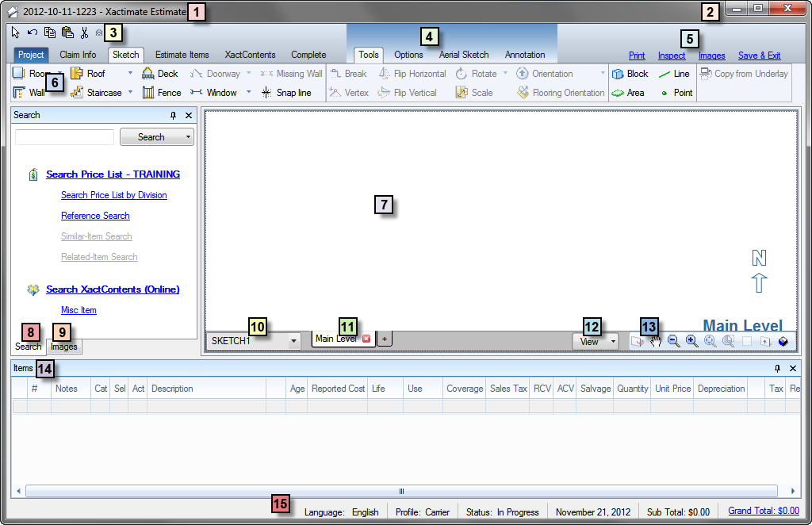Viewport: 812px width, 525px height.
Task: Click the Print link
Action: pyautogui.click(x=637, y=56)
